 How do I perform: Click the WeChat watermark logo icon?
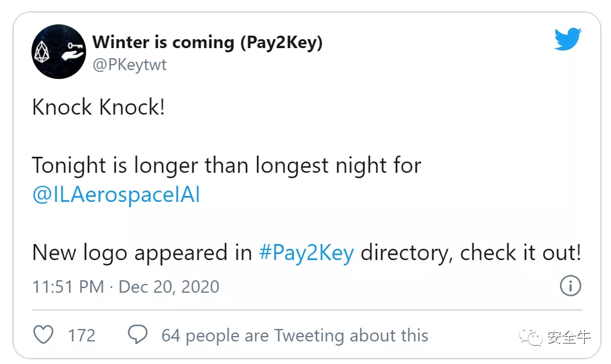[530, 337]
